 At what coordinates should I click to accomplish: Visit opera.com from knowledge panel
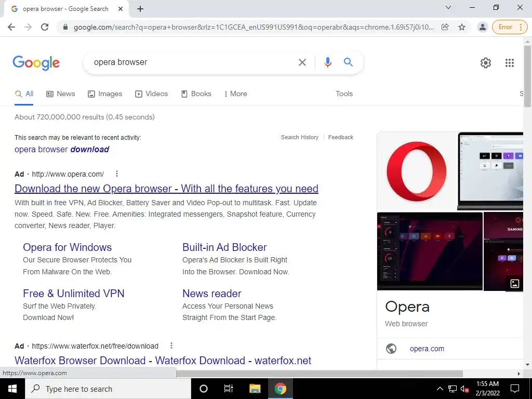[x=427, y=349]
